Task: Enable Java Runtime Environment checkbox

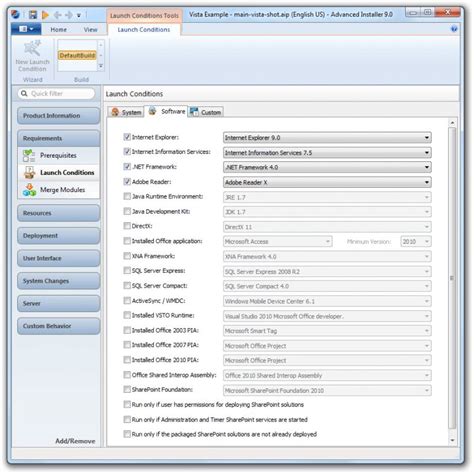Action: pos(127,196)
